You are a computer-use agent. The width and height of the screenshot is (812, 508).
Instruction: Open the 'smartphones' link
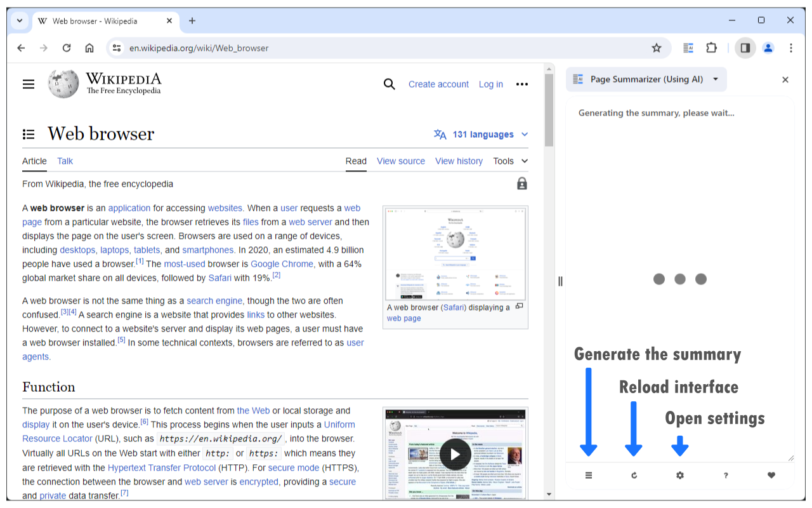tap(209, 250)
